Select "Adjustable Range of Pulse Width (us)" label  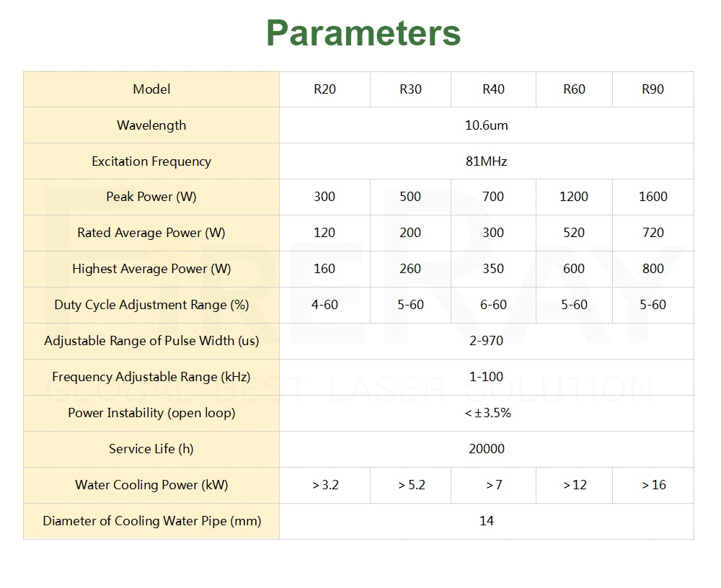[x=151, y=341]
